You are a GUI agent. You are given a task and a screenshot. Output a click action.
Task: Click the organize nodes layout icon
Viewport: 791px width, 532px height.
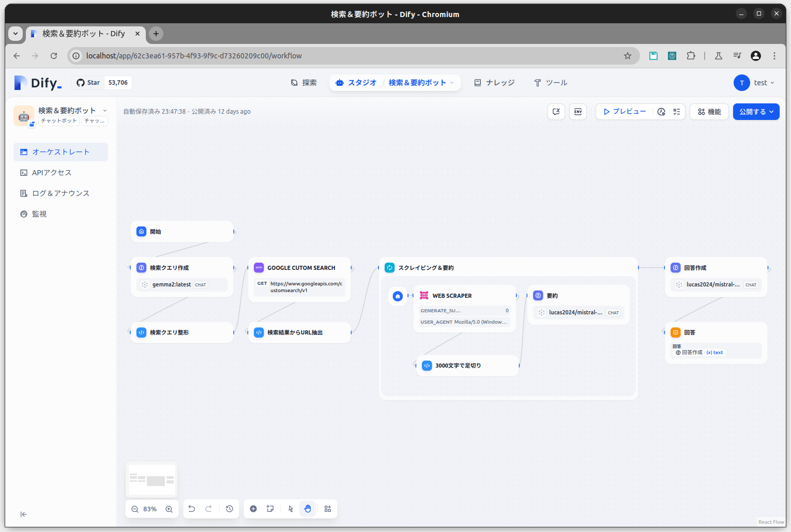point(328,509)
